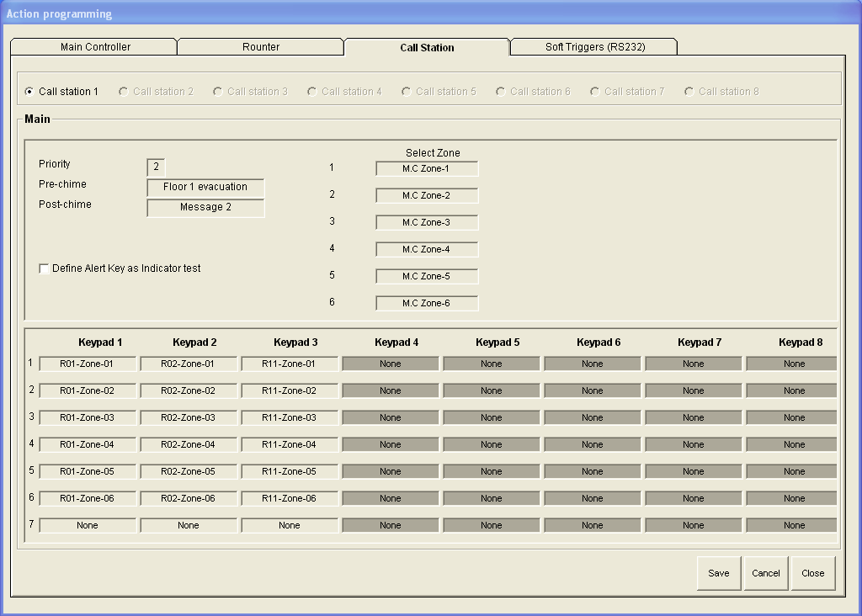Click the R02-Zone-04 cell
Screen dimensions: 862x616
[x=189, y=444]
